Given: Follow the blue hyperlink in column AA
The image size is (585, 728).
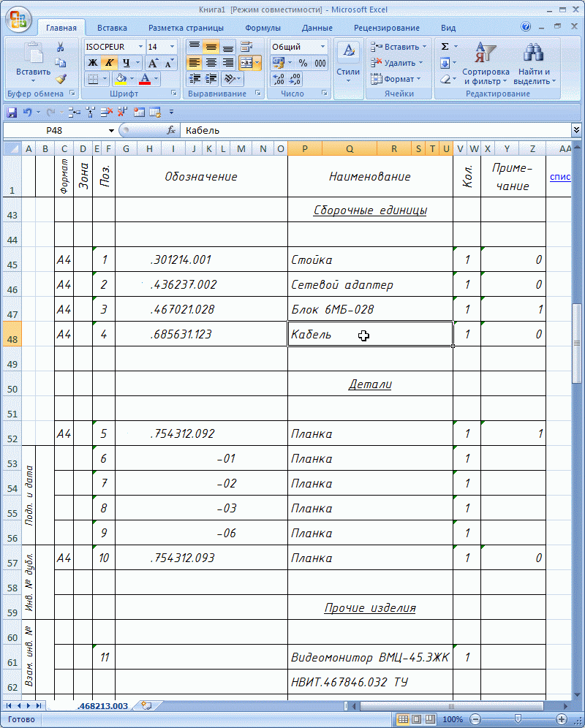Looking at the screenshot, I should point(560,177).
